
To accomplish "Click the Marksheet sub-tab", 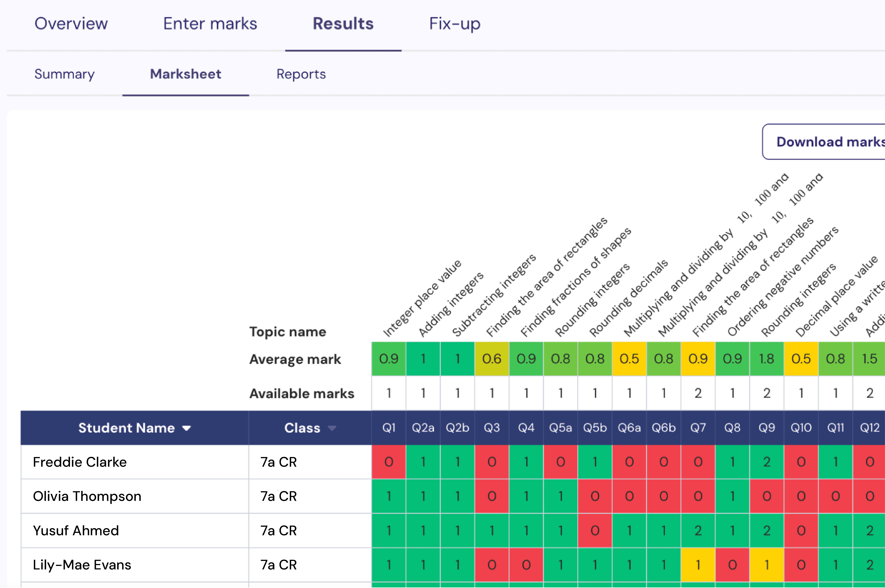I will [186, 74].
